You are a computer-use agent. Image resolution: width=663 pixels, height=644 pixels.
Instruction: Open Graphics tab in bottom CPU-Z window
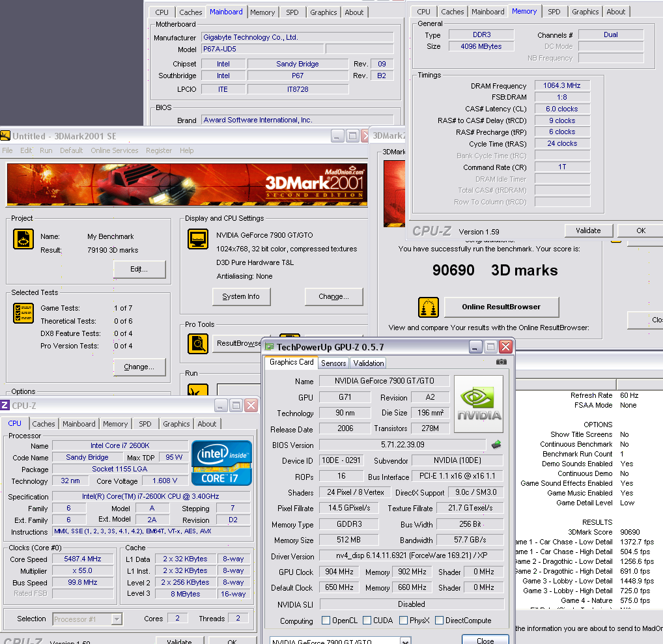tap(176, 424)
